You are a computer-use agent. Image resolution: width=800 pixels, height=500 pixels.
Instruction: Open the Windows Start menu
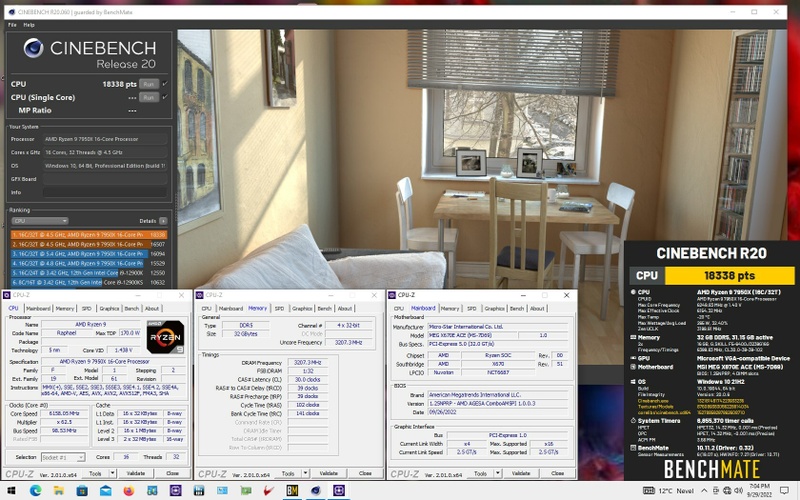tap(11, 491)
